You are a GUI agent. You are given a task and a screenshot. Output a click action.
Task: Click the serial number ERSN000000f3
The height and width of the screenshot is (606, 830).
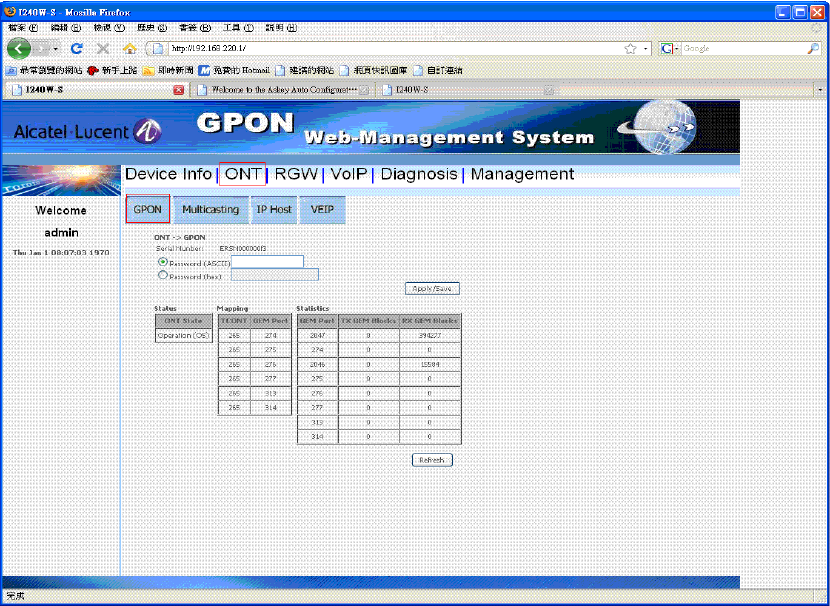pyautogui.click(x=243, y=248)
